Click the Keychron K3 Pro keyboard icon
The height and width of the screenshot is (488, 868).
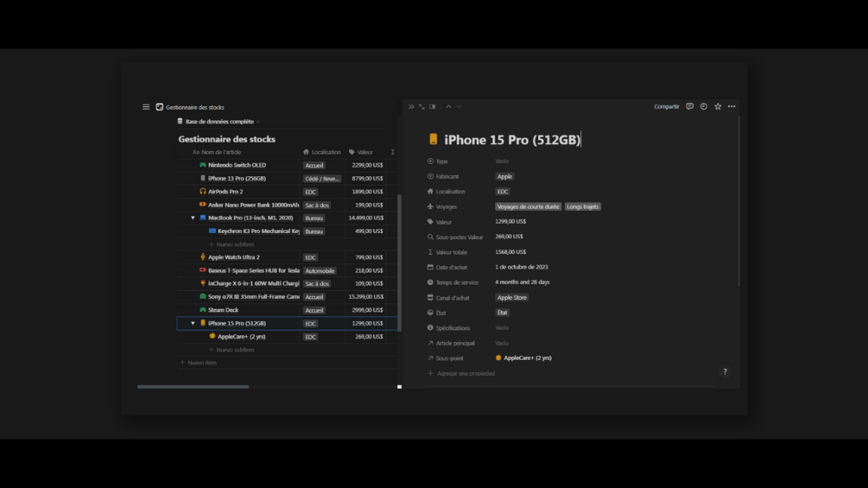click(212, 231)
